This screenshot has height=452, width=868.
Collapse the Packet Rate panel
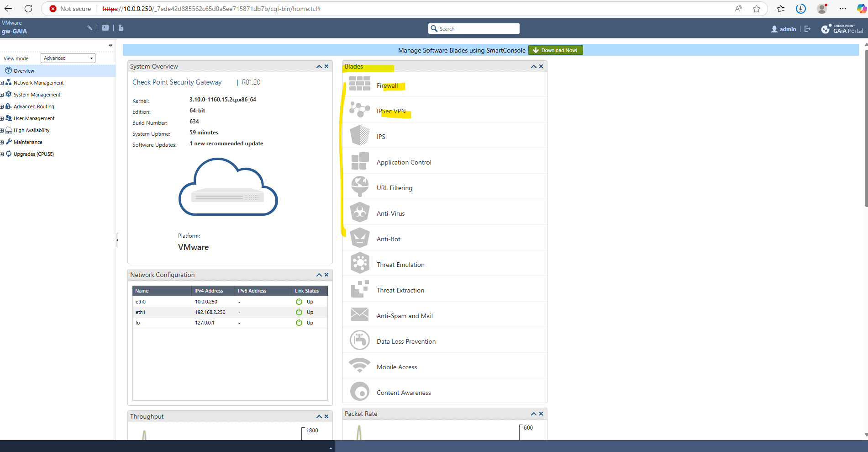tap(534, 414)
